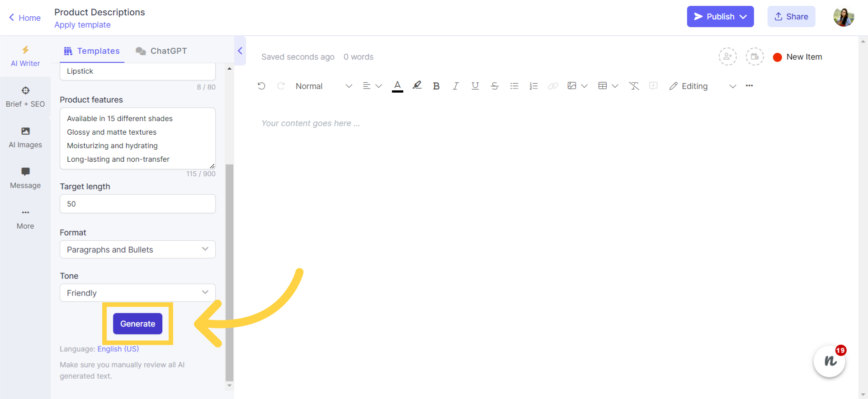Click the Share button
868x399 pixels.
pos(791,17)
